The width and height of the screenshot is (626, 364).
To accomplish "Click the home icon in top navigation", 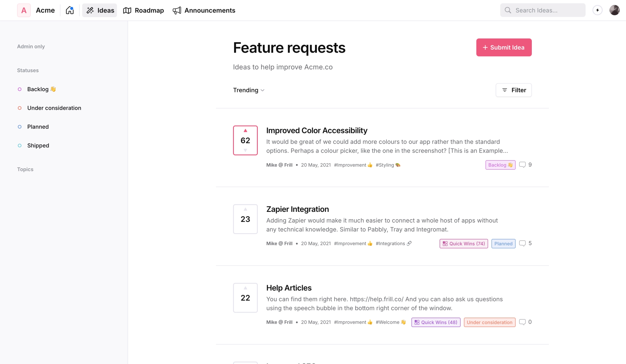I will [x=70, y=10].
